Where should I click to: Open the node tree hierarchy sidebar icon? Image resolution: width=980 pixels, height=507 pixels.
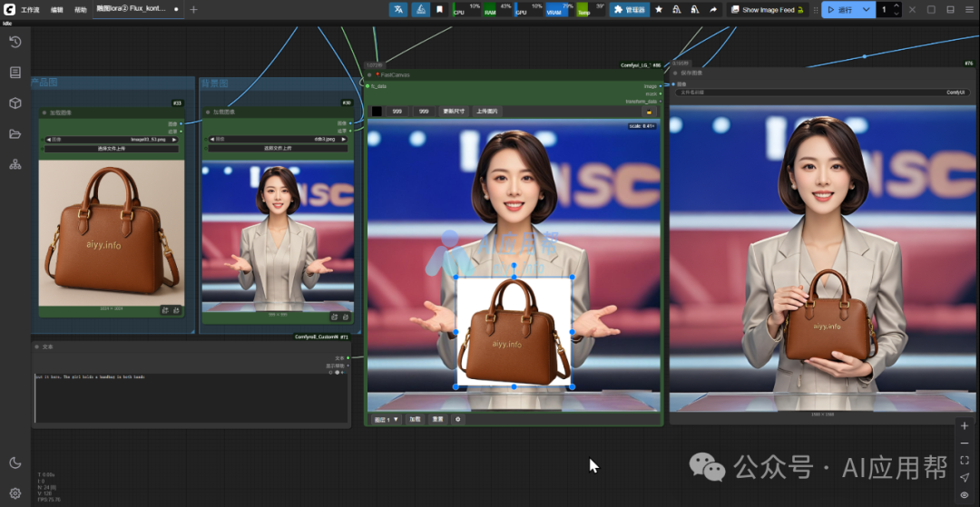(x=15, y=164)
